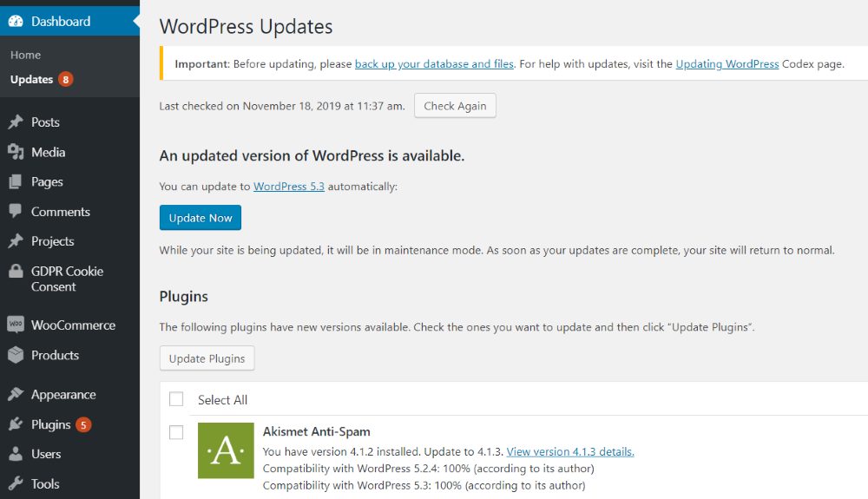
Task: Click the Dashboard gauge icon
Action: [16, 21]
